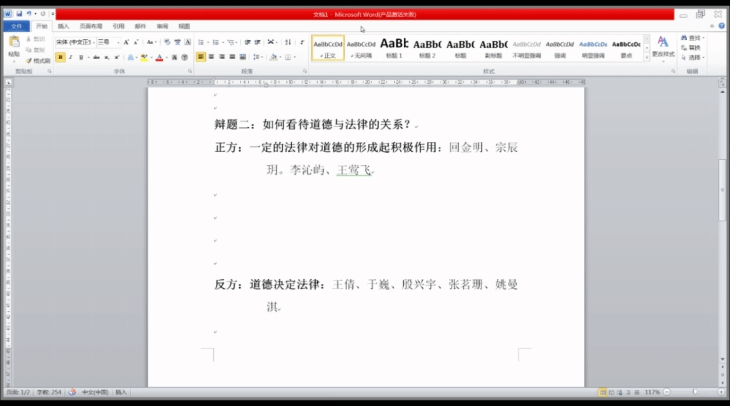Switch to the Insert (插入) tab
730x407 pixels.
(64, 26)
